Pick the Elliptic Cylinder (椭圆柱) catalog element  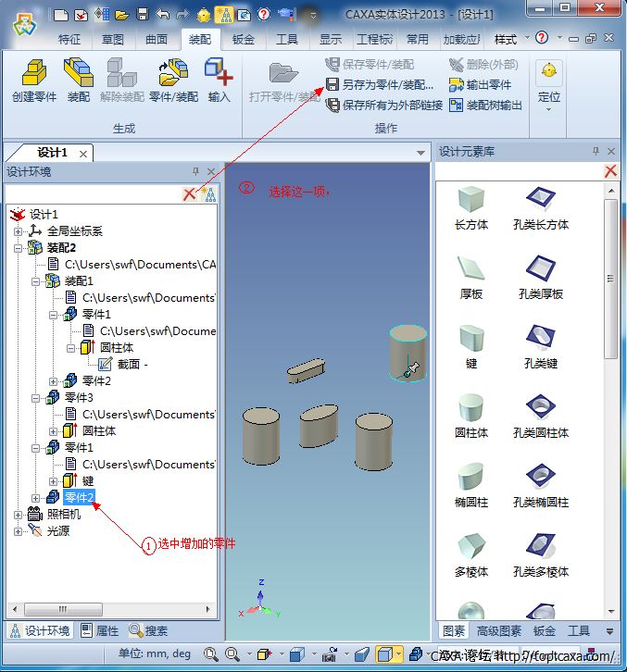470,486
